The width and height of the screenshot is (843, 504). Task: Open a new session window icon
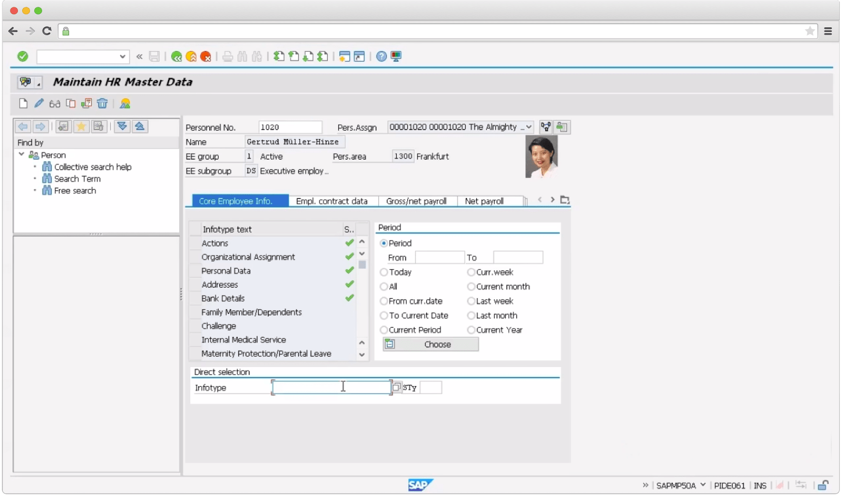click(345, 56)
